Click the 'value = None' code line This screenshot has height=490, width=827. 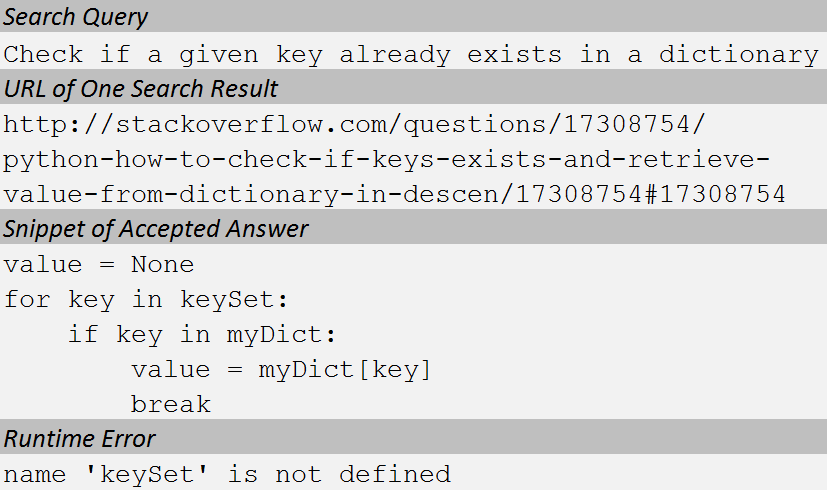99,264
